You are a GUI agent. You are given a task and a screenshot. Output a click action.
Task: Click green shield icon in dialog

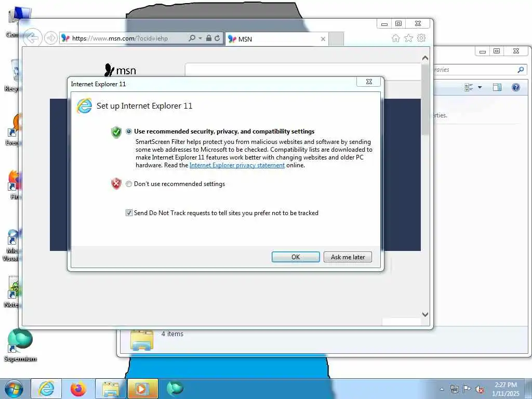116,132
